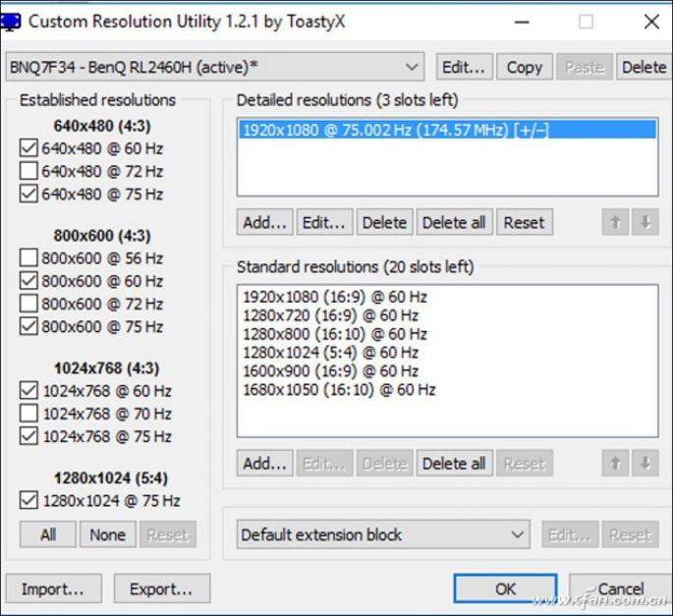Move detailed resolution down with arrow button
This screenshot has width=673, height=616.
click(x=645, y=222)
